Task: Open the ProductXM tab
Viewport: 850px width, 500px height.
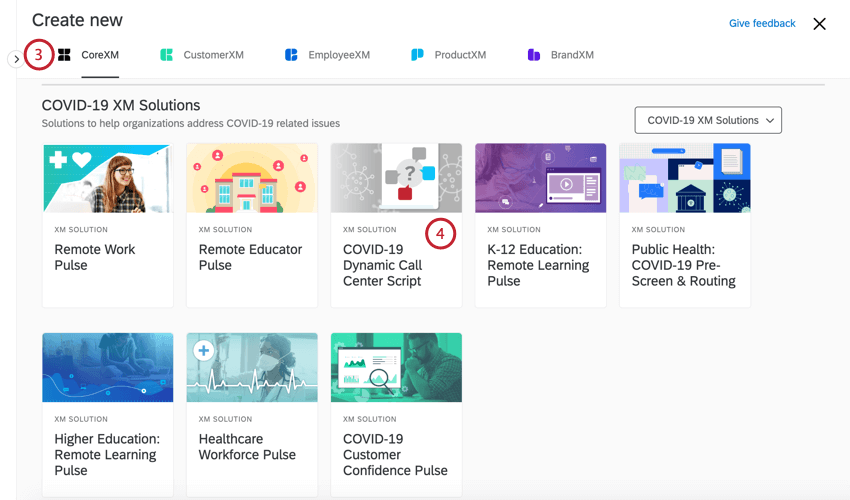Action: coord(460,55)
